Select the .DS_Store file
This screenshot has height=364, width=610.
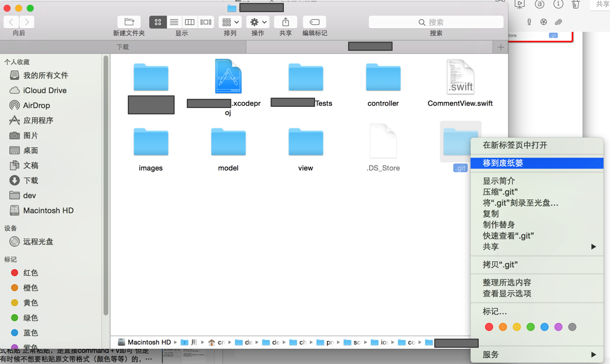click(383, 141)
